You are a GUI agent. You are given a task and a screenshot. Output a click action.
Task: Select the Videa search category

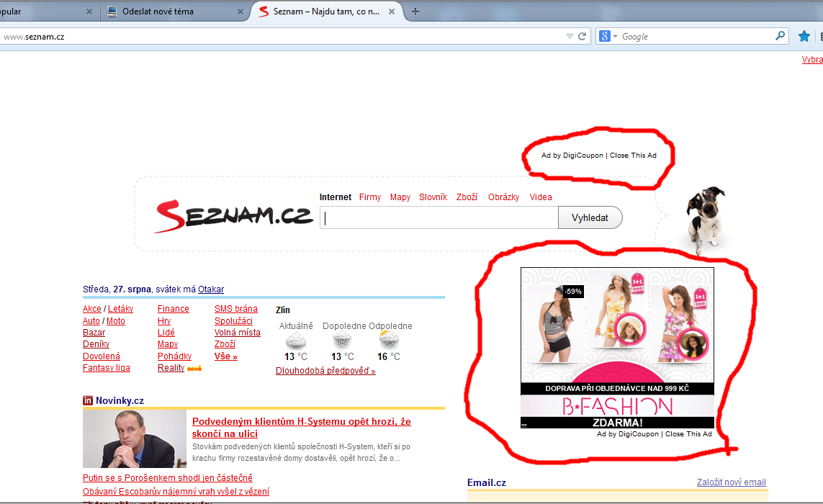541,197
